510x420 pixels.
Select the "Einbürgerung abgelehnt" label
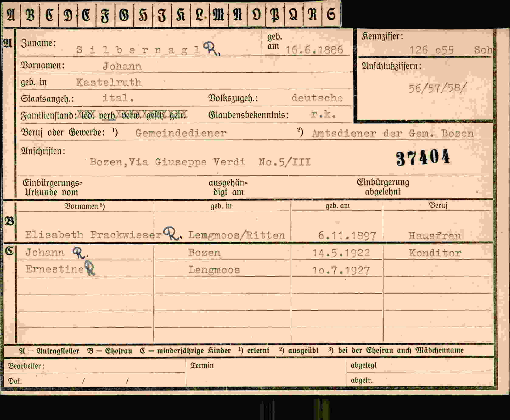383,187
